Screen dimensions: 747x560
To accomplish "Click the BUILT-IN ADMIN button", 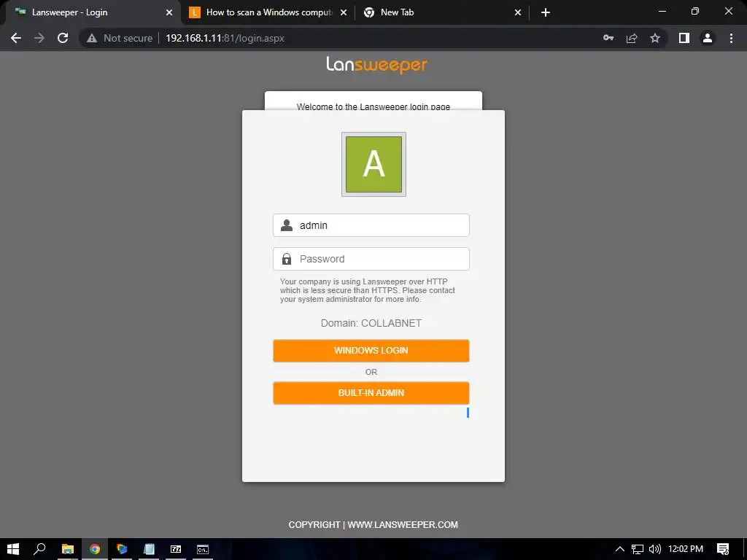I will coord(371,393).
